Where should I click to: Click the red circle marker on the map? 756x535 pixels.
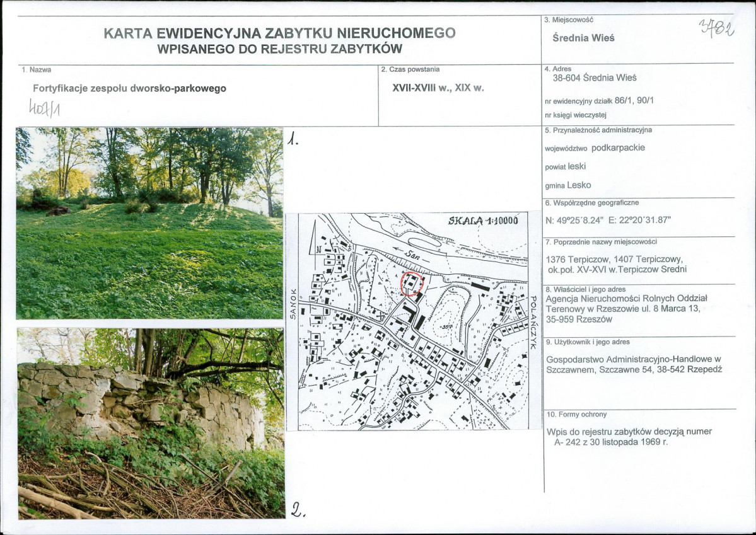click(x=412, y=284)
